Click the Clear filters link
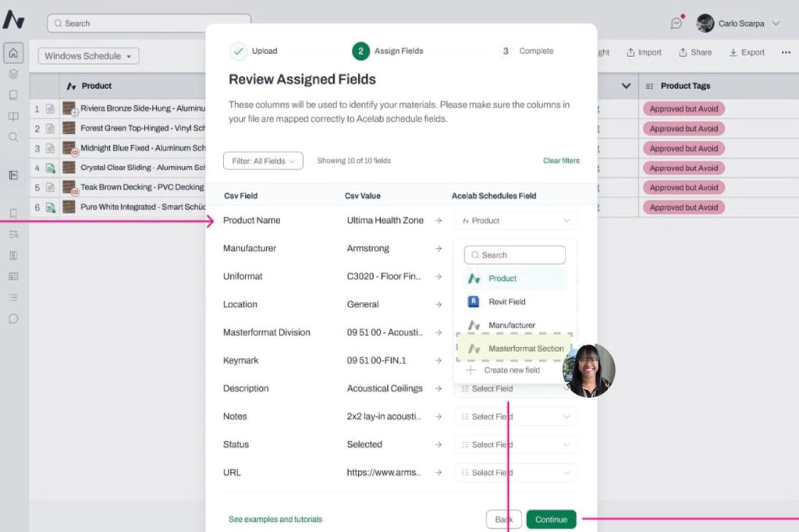 pyautogui.click(x=561, y=161)
